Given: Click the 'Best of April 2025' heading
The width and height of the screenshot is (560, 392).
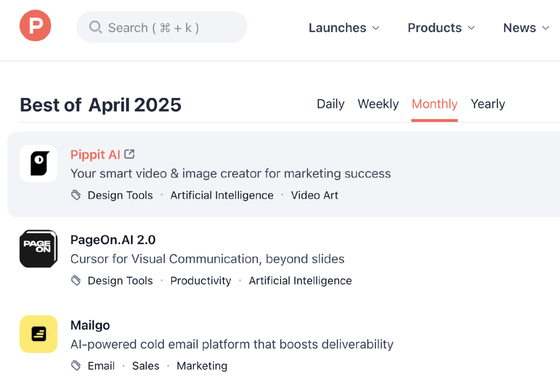Looking at the screenshot, I should pos(101,105).
